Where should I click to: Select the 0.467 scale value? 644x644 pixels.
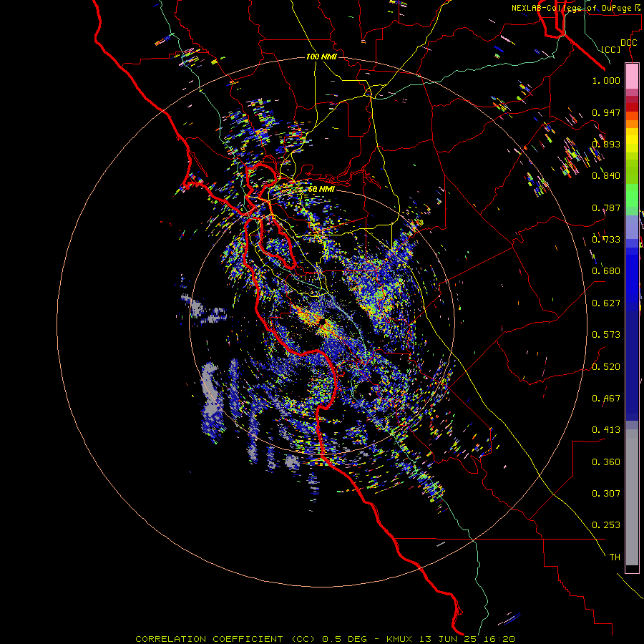click(606, 399)
